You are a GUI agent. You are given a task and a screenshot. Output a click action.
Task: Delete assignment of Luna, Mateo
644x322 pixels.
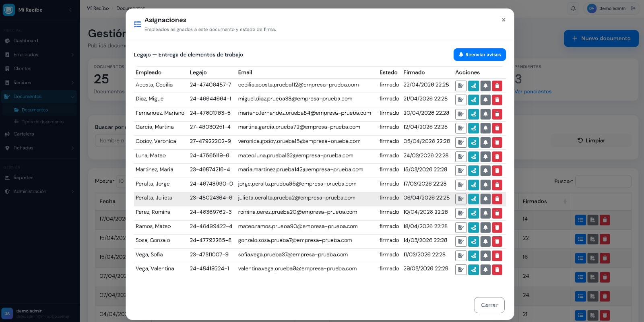(x=497, y=157)
